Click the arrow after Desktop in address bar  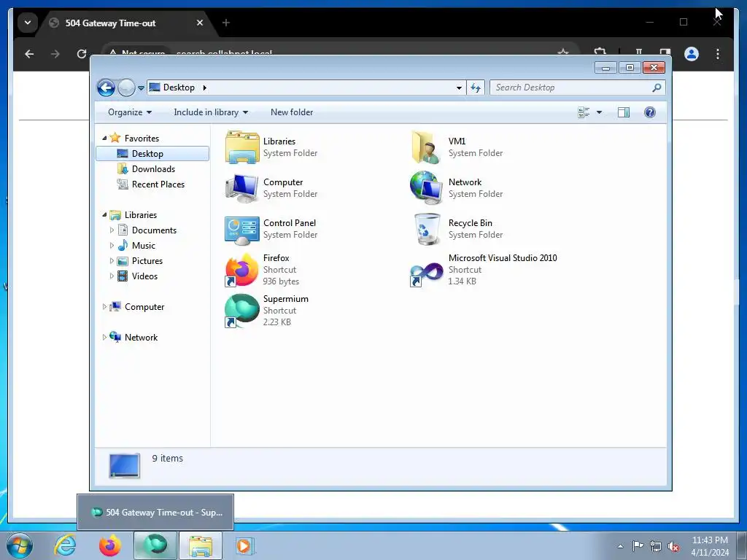click(205, 87)
